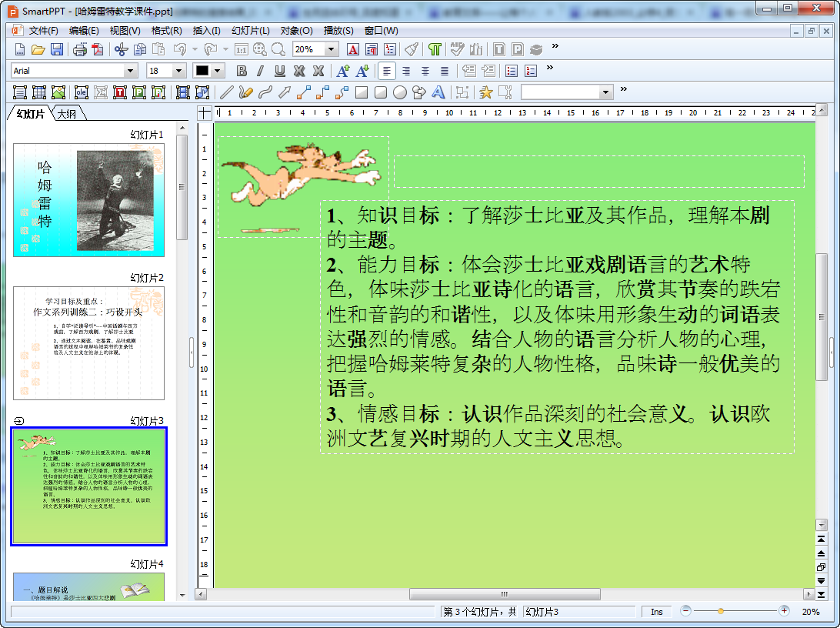Undo the last action
The height and width of the screenshot is (628, 840).
180,50
